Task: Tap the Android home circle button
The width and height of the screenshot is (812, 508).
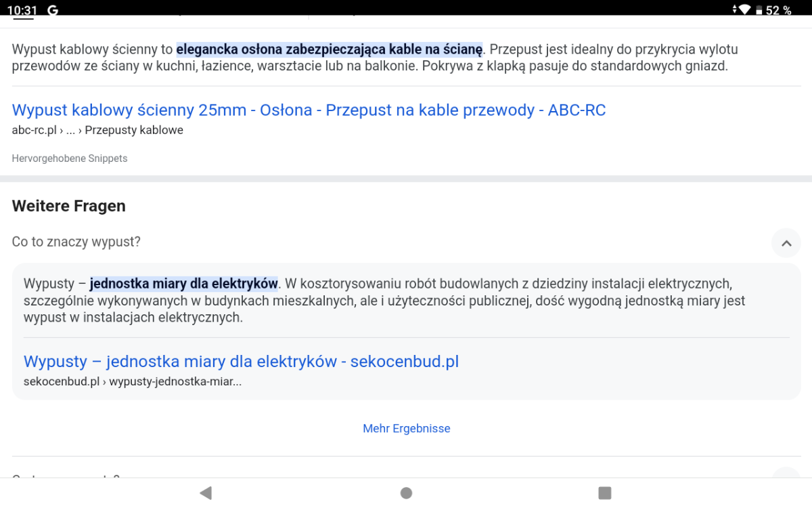Action: [406, 492]
